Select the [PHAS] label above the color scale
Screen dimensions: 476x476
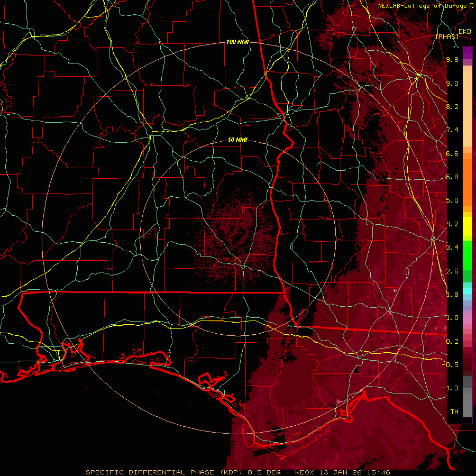447,37
